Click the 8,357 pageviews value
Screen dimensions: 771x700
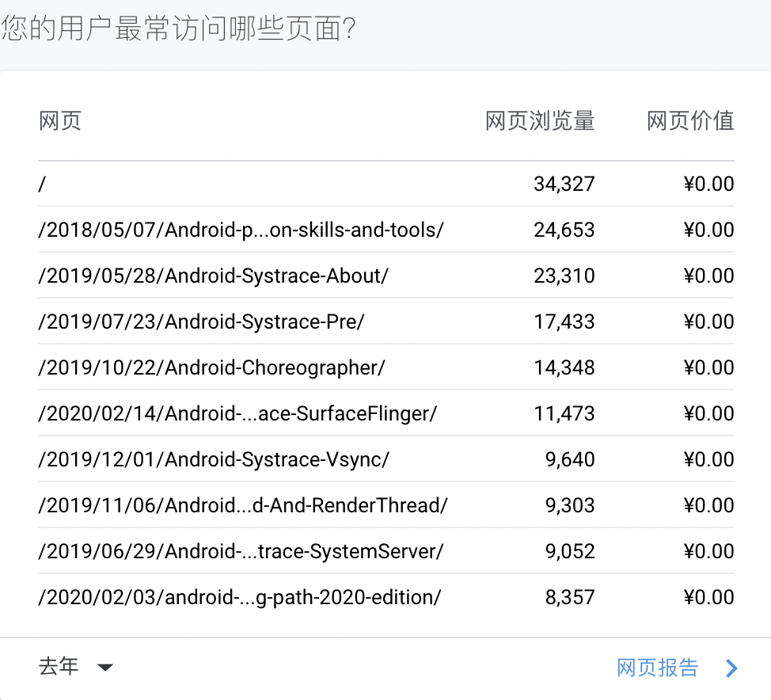click(569, 597)
